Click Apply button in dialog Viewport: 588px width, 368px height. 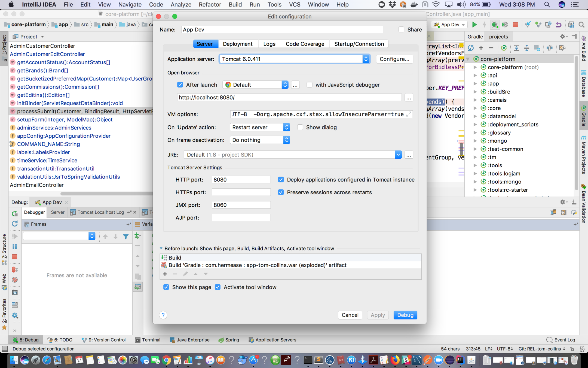point(378,315)
